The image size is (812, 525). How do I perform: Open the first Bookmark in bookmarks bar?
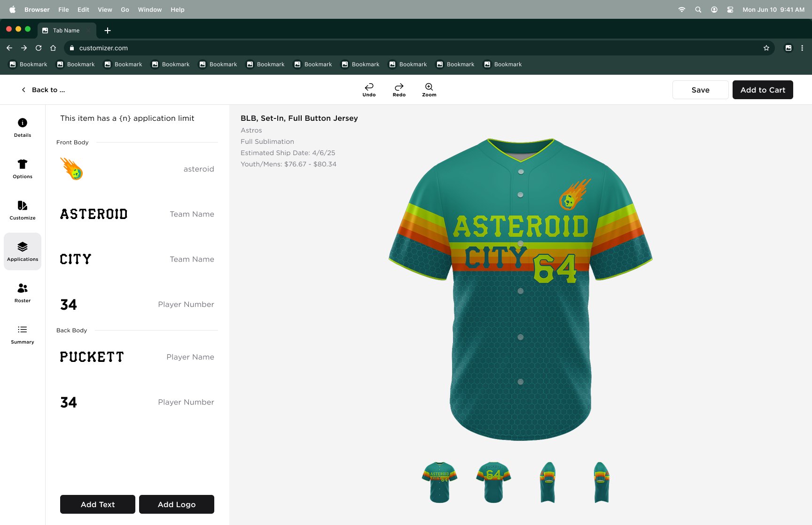29,64
